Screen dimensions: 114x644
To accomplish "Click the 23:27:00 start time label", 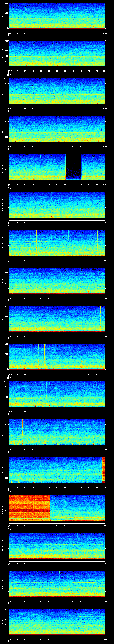I will 9,525.
